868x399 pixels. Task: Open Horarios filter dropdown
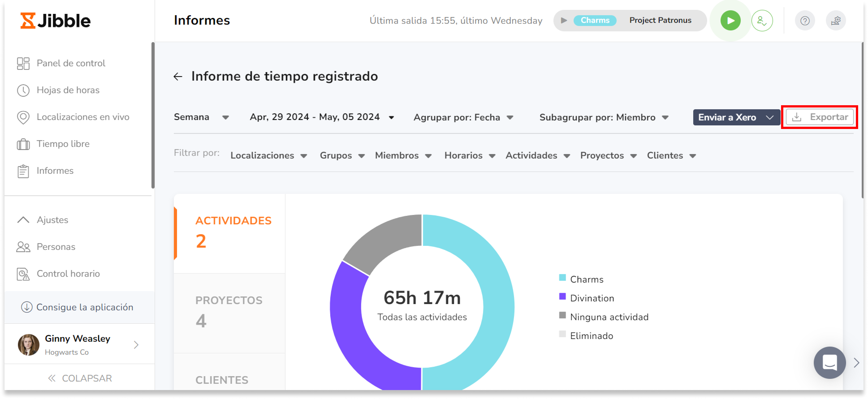[x=470, y=156]
